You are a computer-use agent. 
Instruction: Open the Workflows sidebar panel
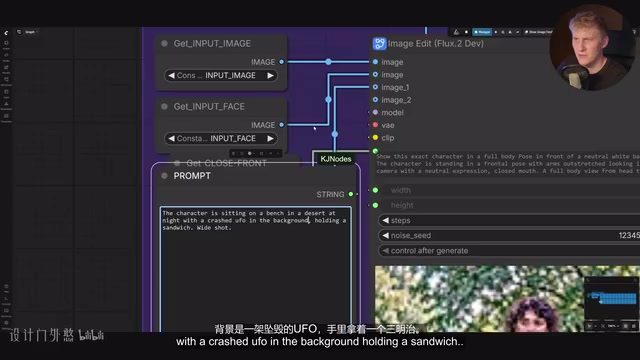click(x=6, y=82)
